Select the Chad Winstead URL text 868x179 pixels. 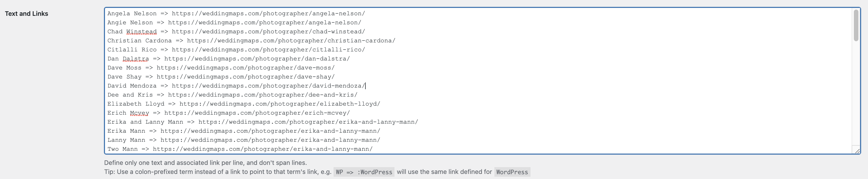tap(268, 31)
